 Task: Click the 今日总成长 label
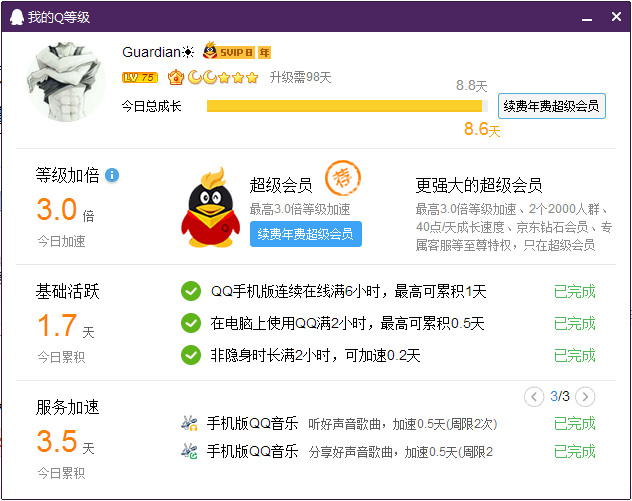click(x=152, y=106)
